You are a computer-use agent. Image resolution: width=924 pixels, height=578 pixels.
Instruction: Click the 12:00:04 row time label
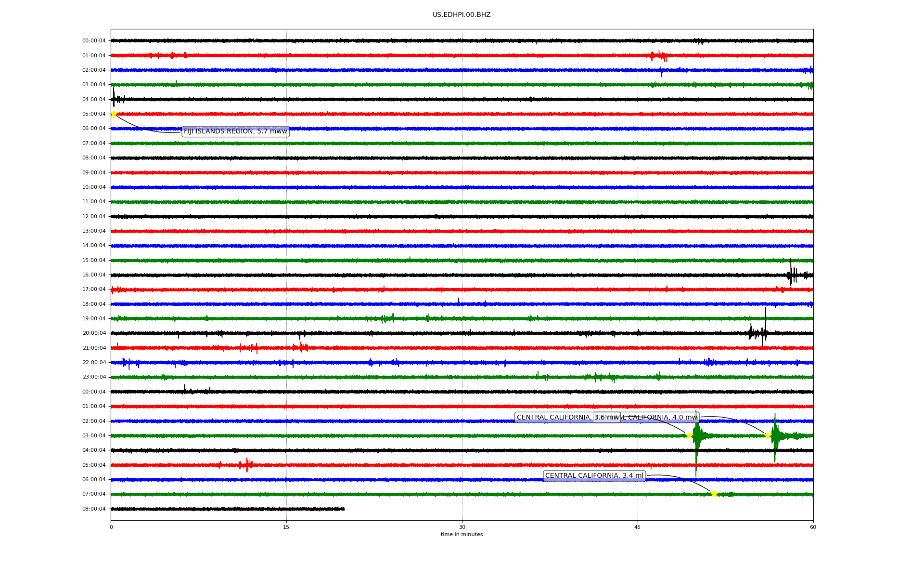(x=94, y=217)
